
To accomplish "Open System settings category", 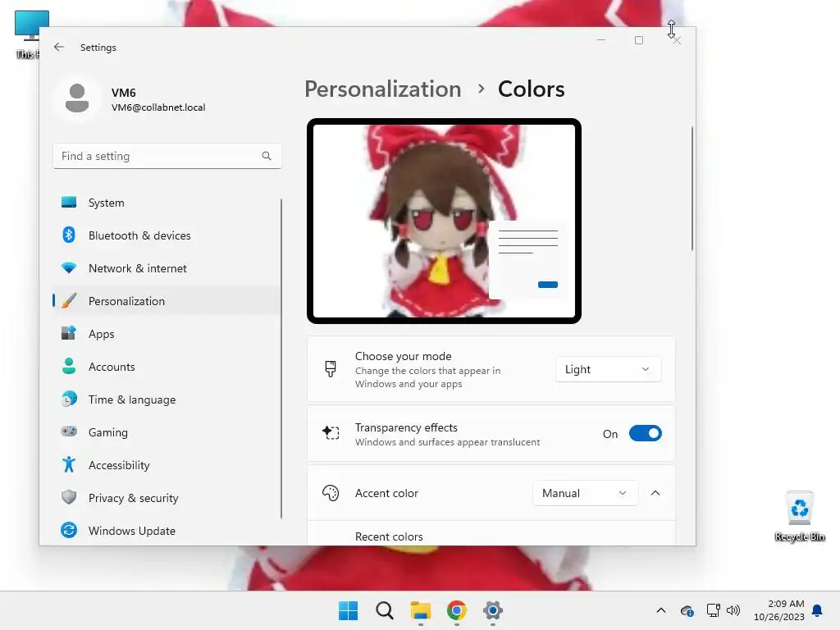I will pyautogui.click(x=167, y=203).
